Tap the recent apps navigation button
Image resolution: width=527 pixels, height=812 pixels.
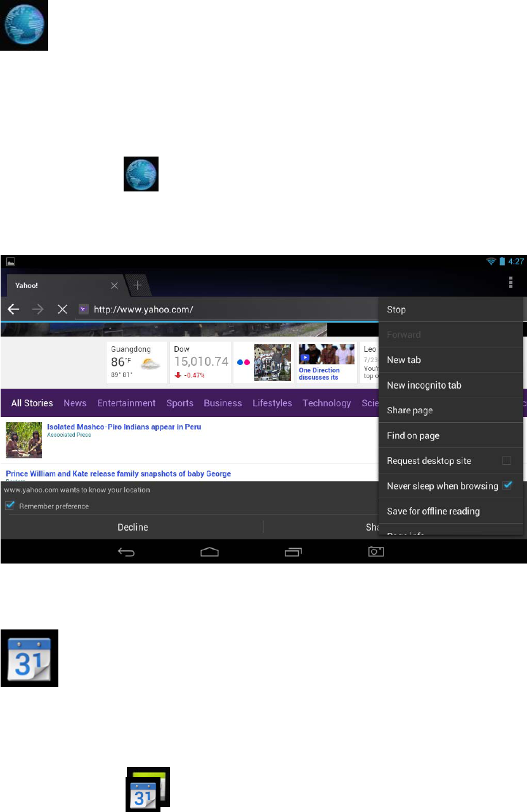[293, 552]
